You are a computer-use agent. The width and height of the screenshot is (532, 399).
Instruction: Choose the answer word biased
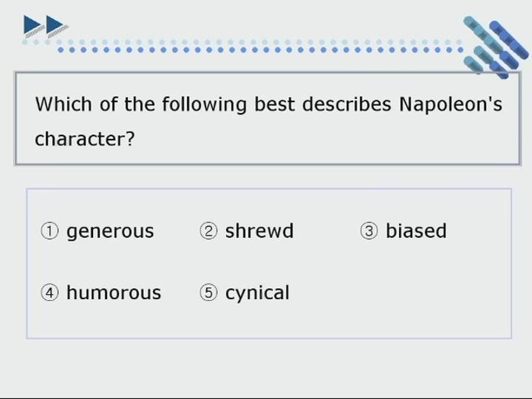tap(416, 231)
